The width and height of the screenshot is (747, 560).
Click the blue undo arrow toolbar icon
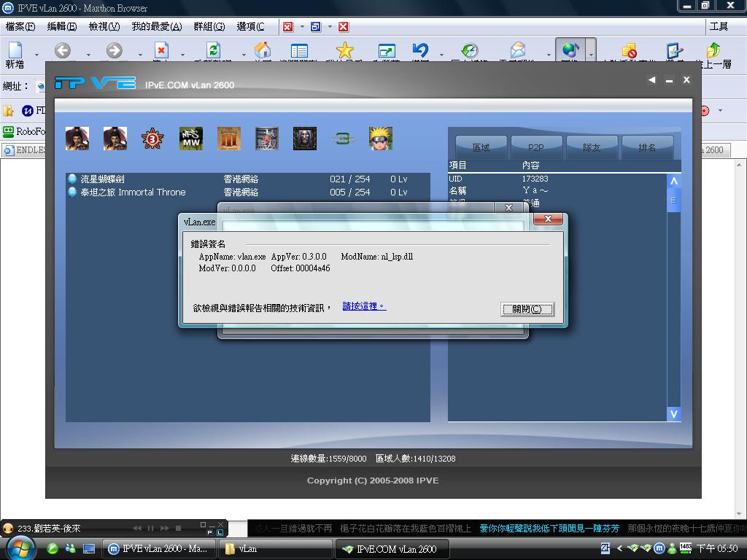coord(420,51)
